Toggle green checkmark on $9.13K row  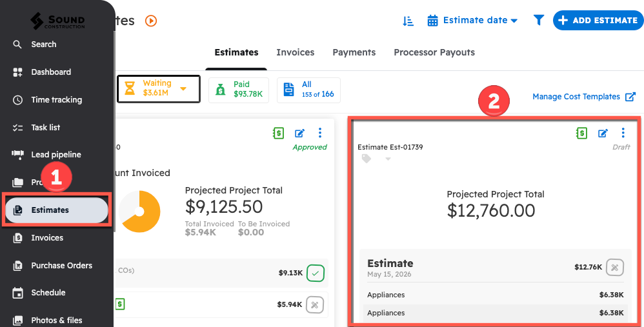(x=315, y=273)
